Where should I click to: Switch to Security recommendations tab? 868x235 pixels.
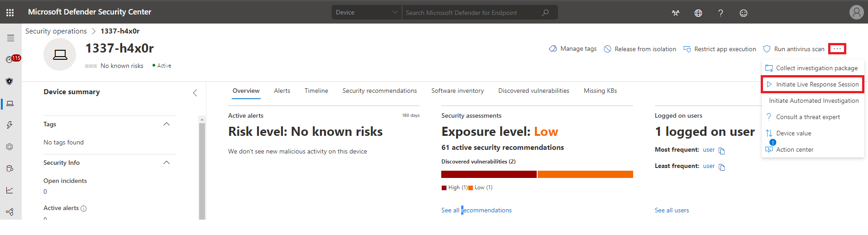click(380, 91)
